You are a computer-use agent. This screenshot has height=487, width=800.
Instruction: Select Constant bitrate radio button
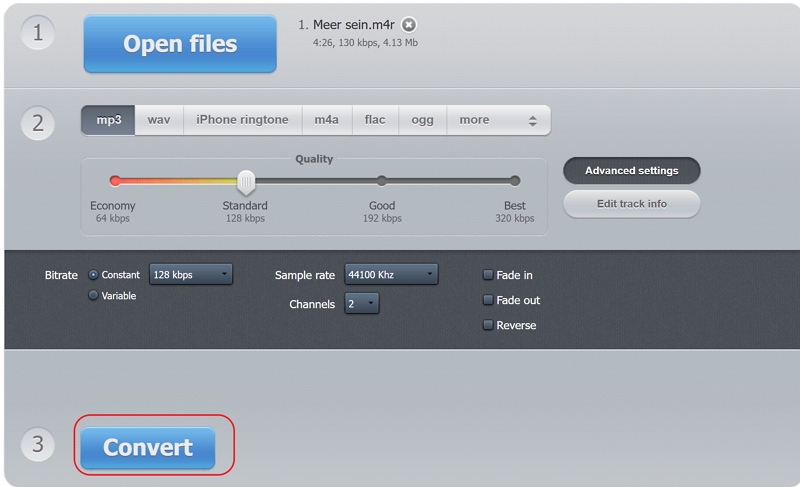tap(94, 275)
